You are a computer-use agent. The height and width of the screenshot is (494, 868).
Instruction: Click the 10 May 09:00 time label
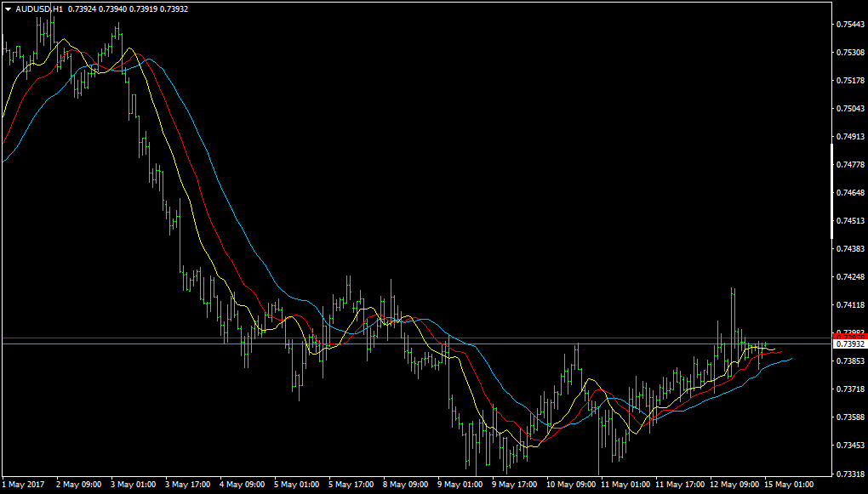point(569,484)
